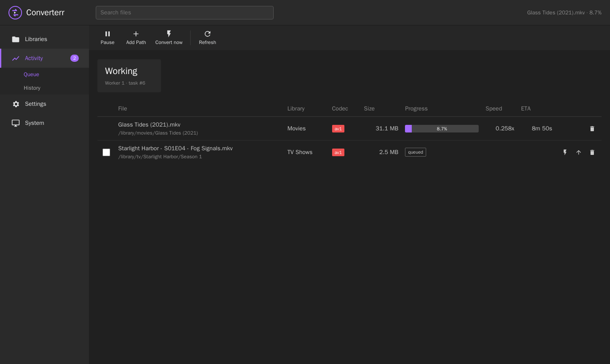Switch to the Queue view
The width and height of the screenshot is (610, 364).
tap(31, 74)
